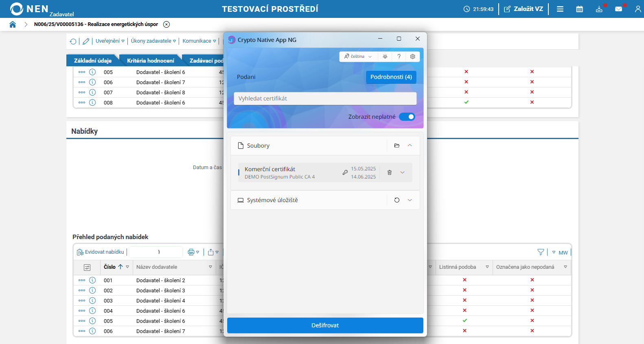Image resolution: width=644 pixels, height=344 pixels.
Task: Click the edit pencil icon in NEN toolbar
Action: 86,41
